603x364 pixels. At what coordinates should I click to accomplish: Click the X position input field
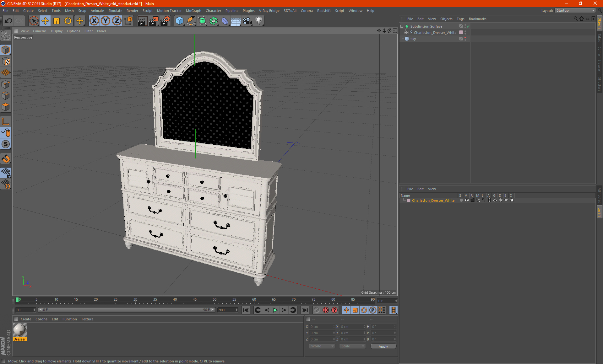322,327
